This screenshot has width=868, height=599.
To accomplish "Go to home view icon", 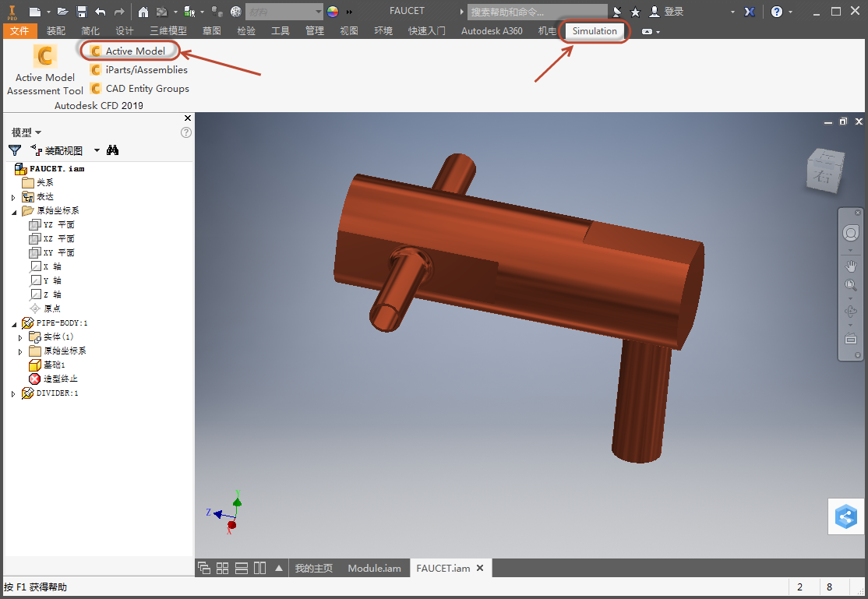I will 143,12.
